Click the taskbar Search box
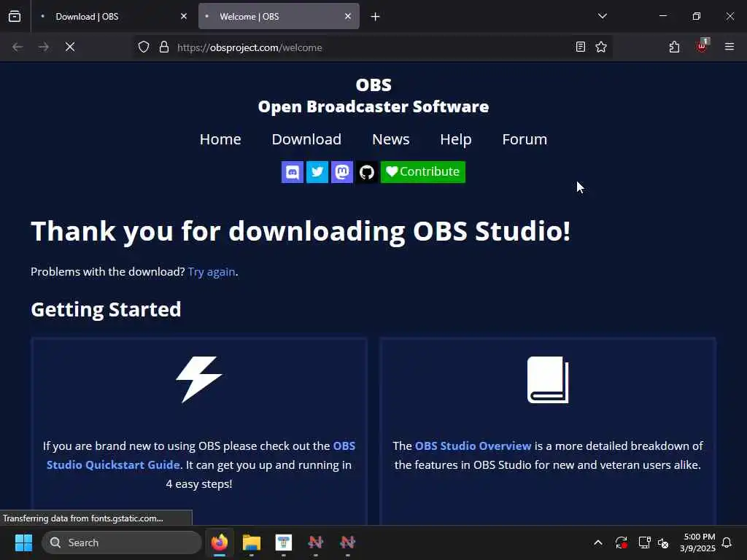 122,542
